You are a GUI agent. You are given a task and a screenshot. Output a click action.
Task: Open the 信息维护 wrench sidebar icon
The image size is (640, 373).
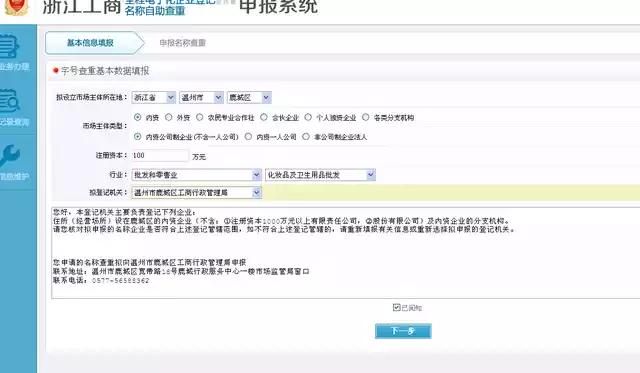point(10,155)
